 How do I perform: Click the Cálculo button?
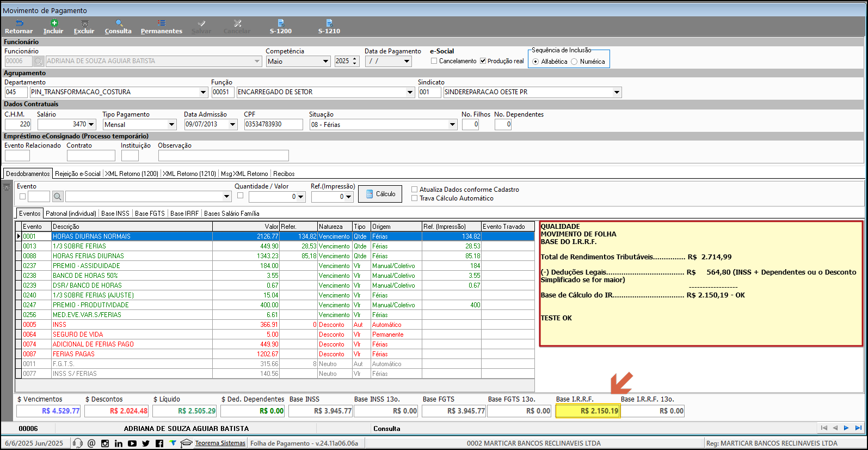(380, 194)
